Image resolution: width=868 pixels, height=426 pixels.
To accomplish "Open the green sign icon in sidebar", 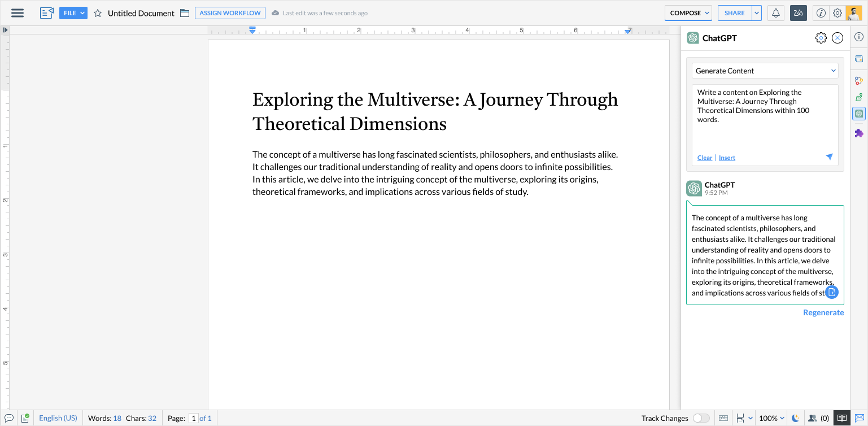I will pos(859,97).
